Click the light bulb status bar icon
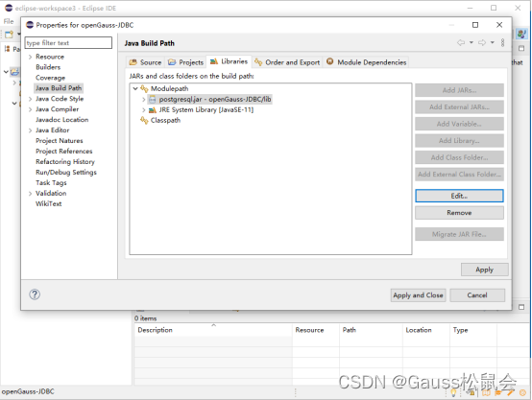This screenshot has height=400, width=532. 453,392
